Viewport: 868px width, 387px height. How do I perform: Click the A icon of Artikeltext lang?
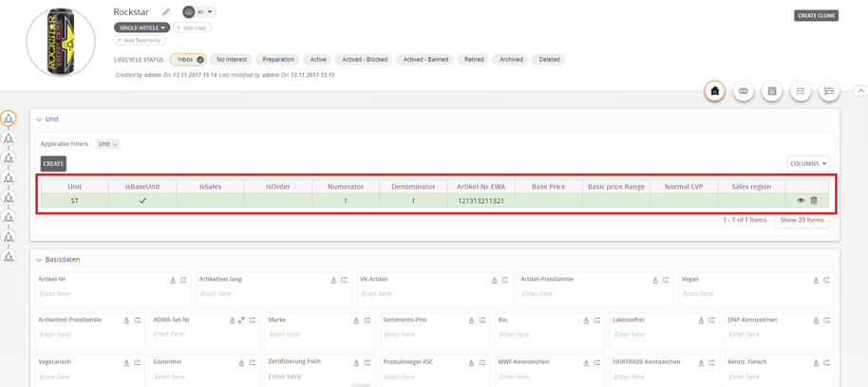pyautogui.click(x=333, y=281)
